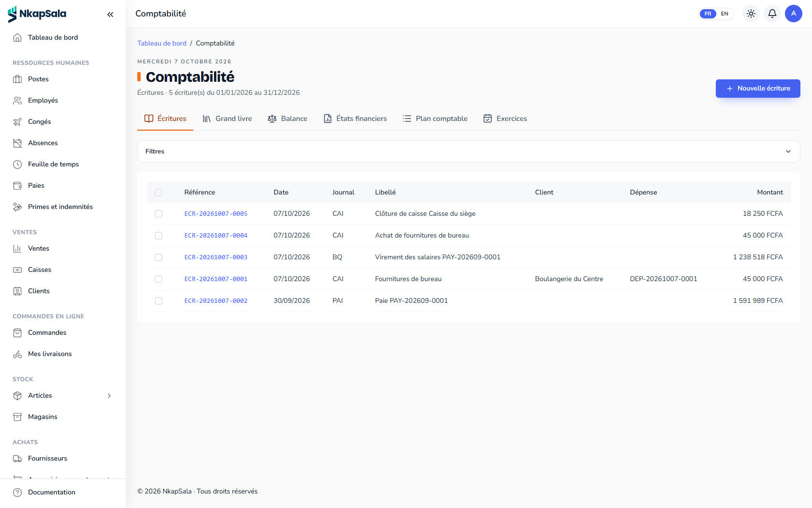Open notifications bell icon

(x=772, y=14)
